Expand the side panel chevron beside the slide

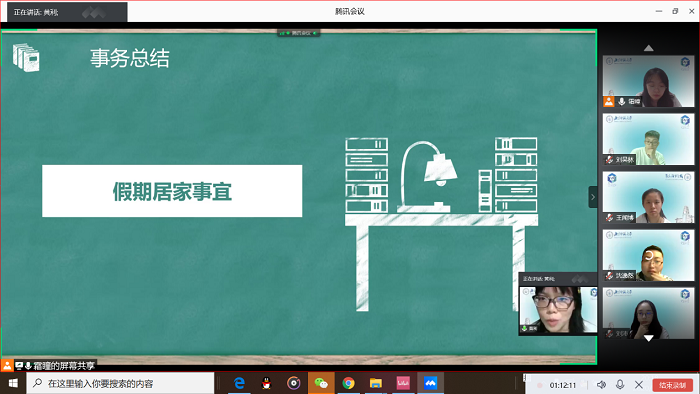pos(593,197)
